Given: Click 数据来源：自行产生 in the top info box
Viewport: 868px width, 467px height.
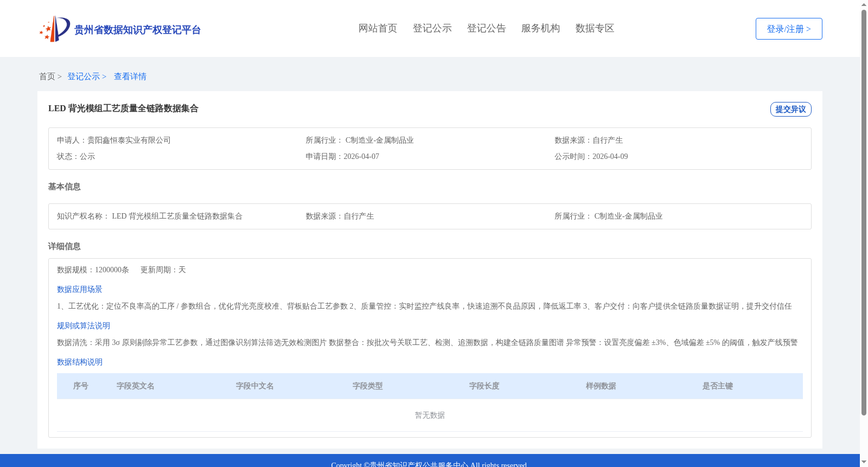Looking at the screenshot, I should point(589,140).
